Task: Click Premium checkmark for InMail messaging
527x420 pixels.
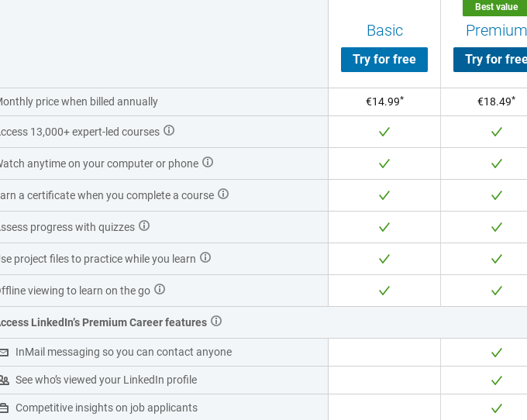Action: pos(497,353)
